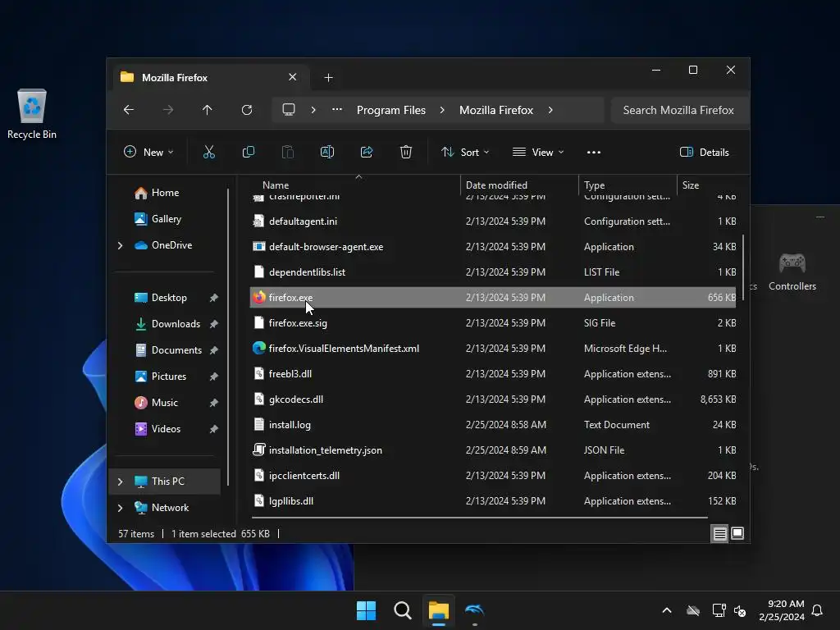Open Gallery in navigation pane
This screenshot has width=840, height=630.
point(166,219)
